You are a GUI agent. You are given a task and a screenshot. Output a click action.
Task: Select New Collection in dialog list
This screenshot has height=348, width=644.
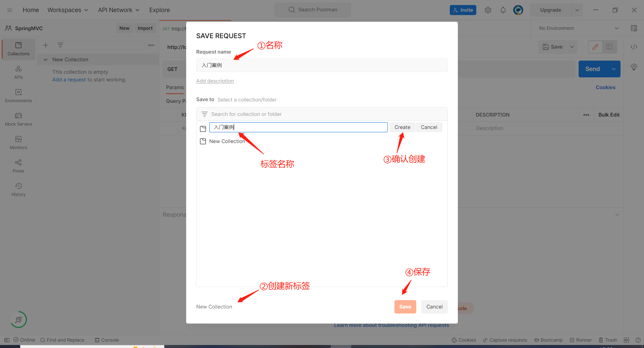coord(223,141)
